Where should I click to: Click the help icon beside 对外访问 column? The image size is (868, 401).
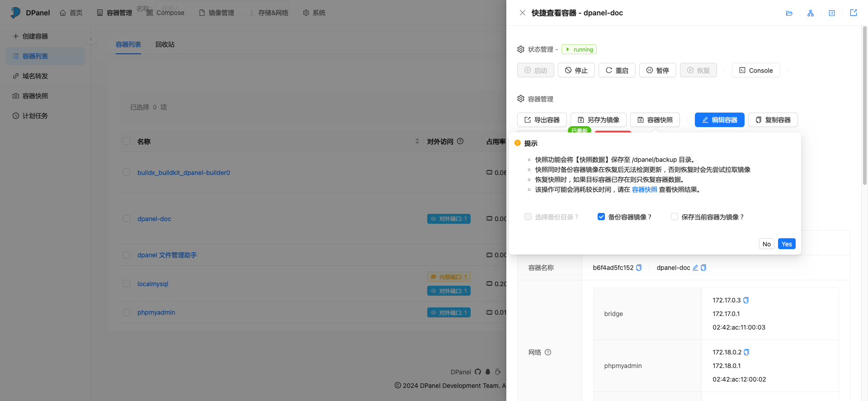(x=460, y=141)
